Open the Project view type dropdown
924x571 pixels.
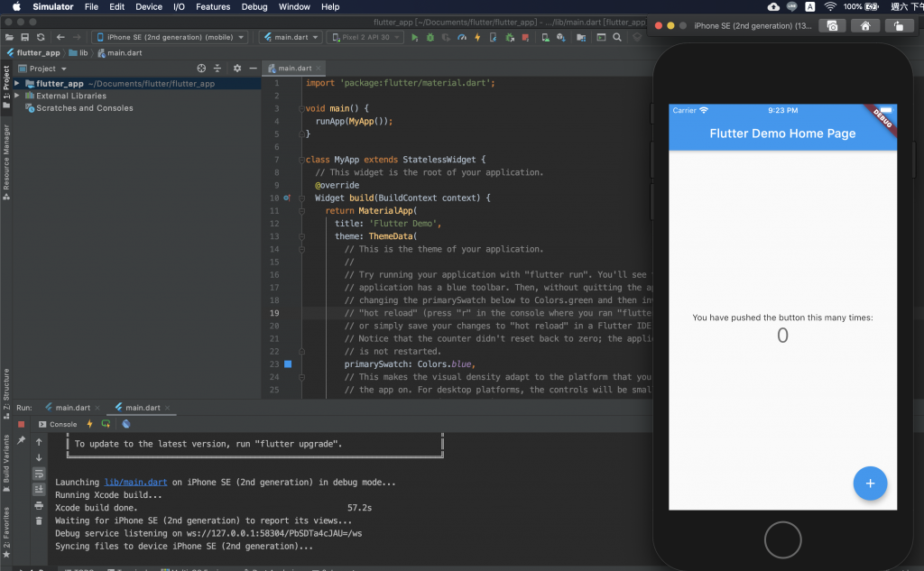[x=42, y=69]
